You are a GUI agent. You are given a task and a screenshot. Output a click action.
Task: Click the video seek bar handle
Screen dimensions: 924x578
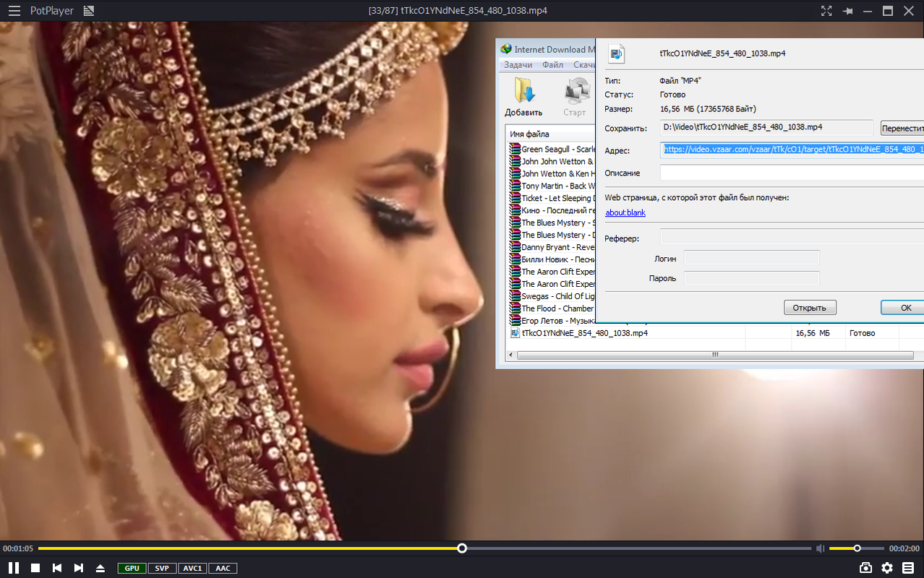(462, 548)
